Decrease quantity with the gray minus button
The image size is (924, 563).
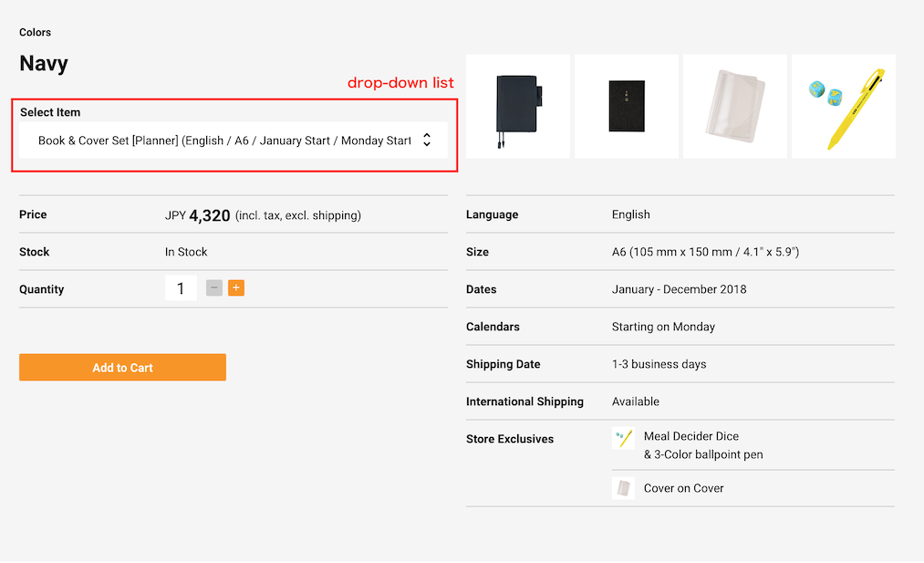(x=214, y=287)
